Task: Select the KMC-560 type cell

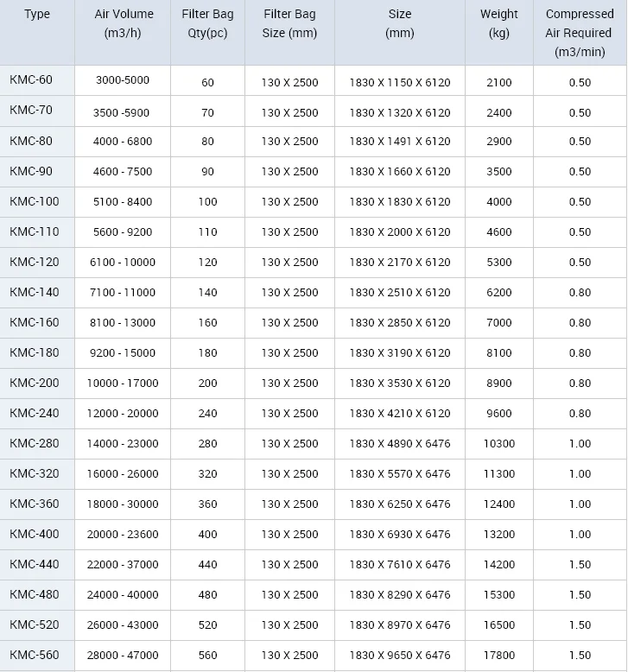Action: (x=35, y=655)
